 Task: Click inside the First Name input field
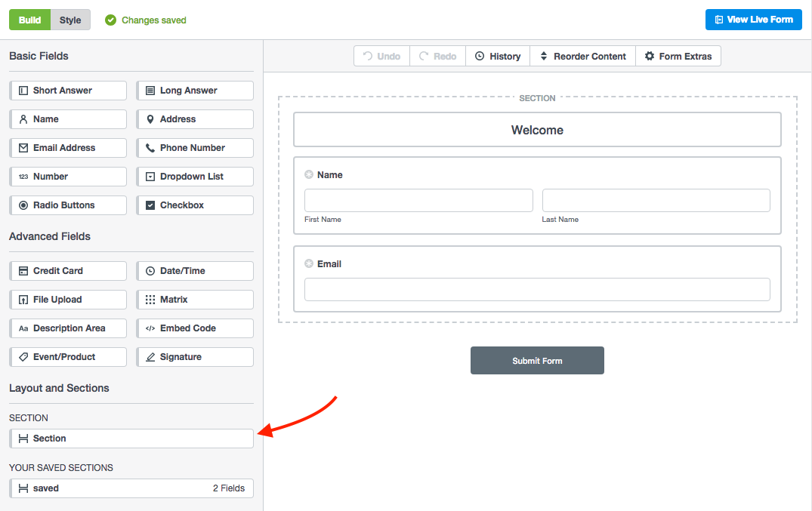click(x=418, y=200)
